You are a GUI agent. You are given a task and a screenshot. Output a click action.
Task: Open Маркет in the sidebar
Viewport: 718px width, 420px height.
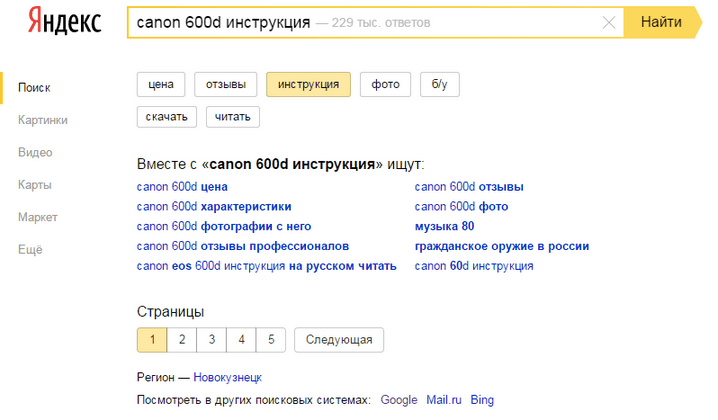pyautogui.click(x=38, y=217)
